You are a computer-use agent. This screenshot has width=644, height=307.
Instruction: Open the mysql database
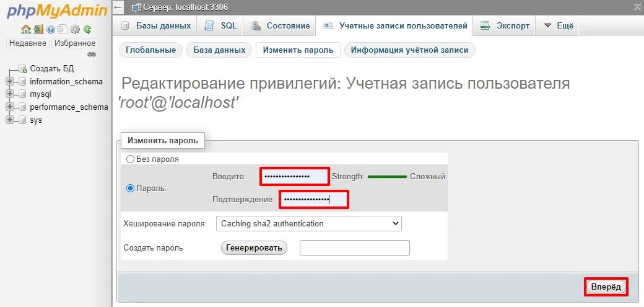click(40, 94)
